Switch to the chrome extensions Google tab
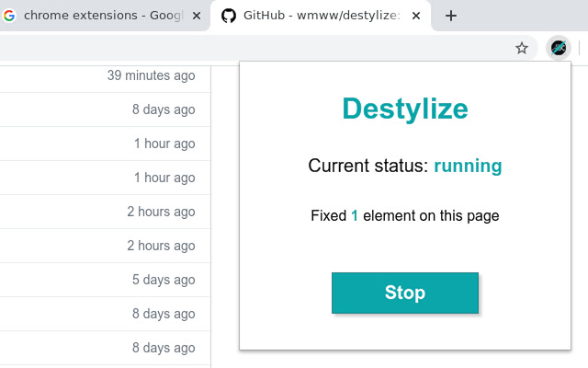588x368 pixels. [x=103, y=16]
